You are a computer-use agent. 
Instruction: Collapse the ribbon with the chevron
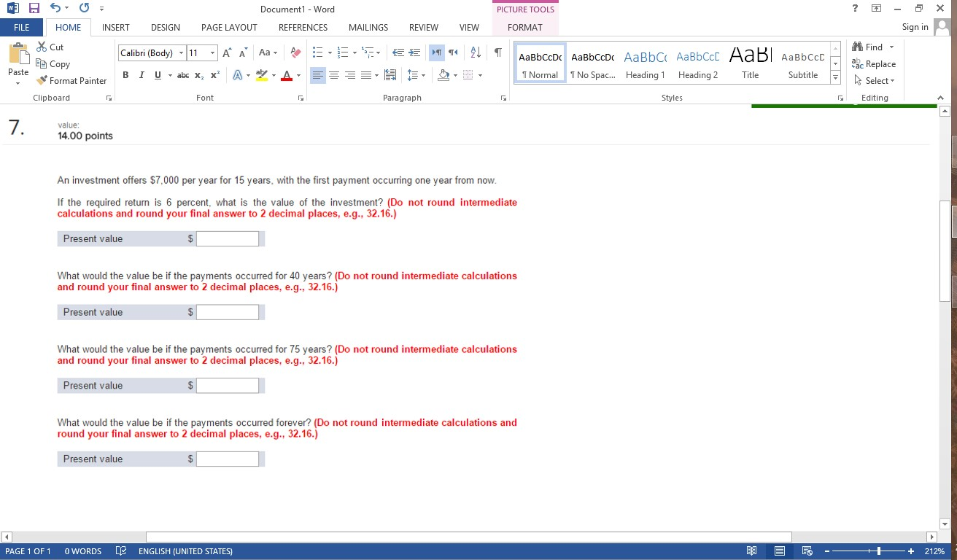940,98
